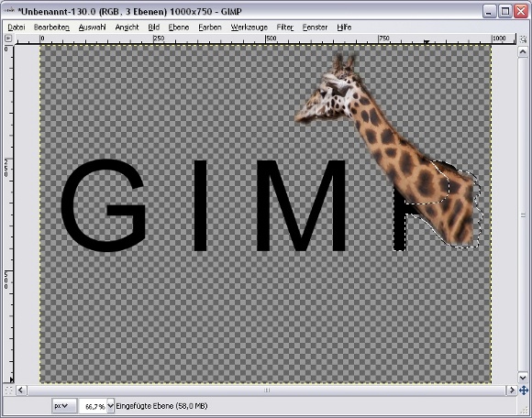Open the Datei menu
532x418 pixels.
coord(17,27)
